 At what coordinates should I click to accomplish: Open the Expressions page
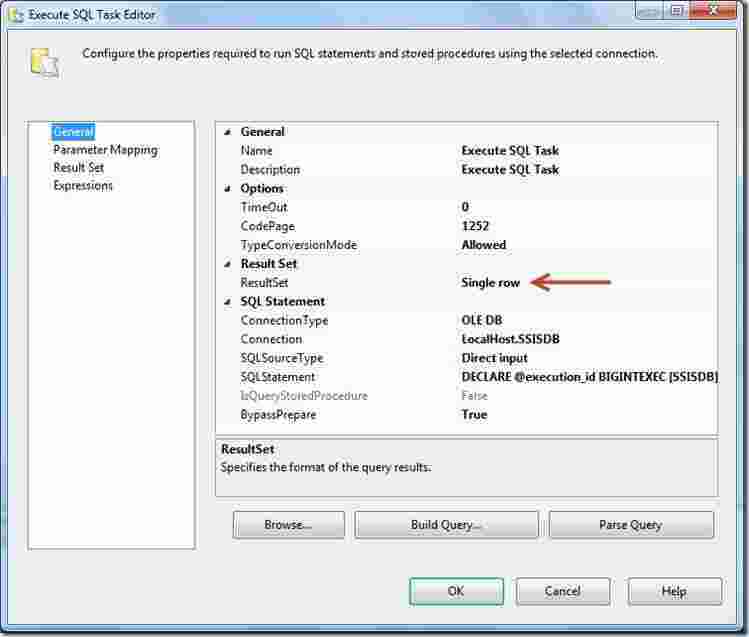pos(83,186)
